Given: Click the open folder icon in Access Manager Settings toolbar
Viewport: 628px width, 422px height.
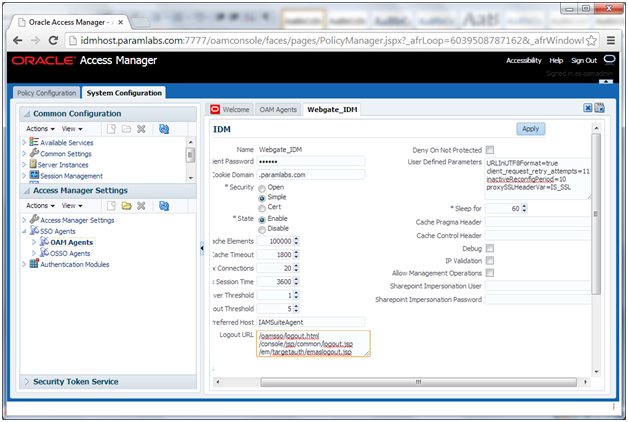Looking at the screenshot, I should click(x=126, y=206).
